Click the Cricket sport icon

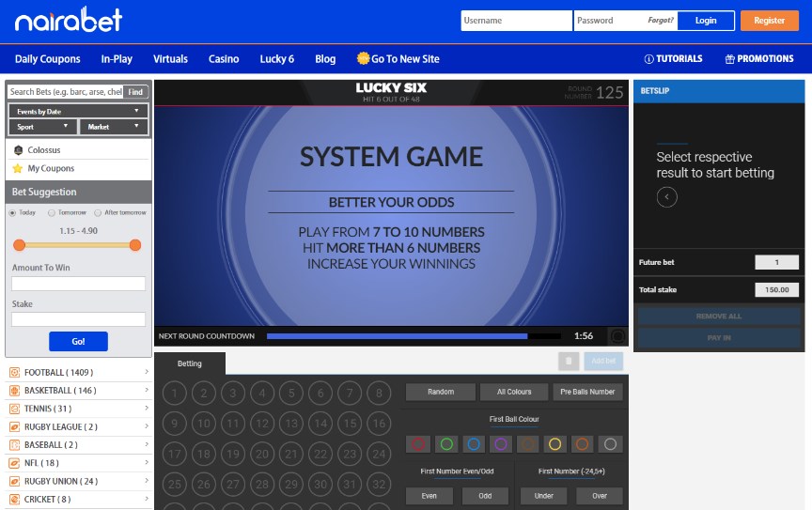pos(14,499)
